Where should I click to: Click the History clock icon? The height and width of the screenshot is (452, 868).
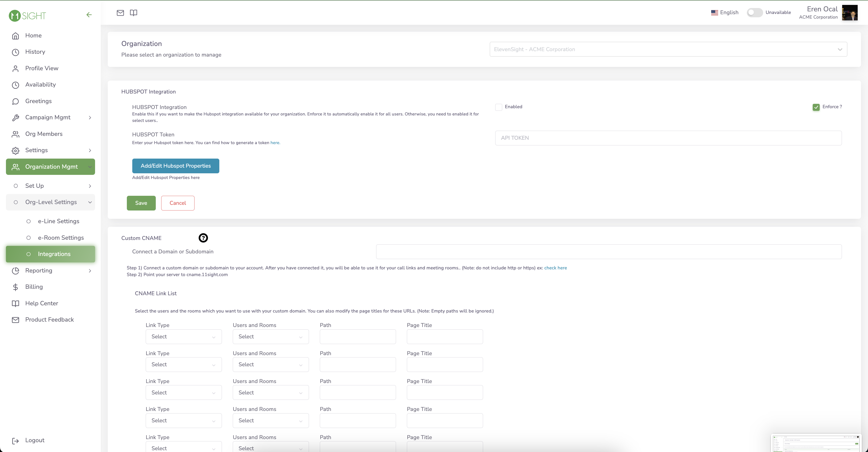(x=16, y=52)
